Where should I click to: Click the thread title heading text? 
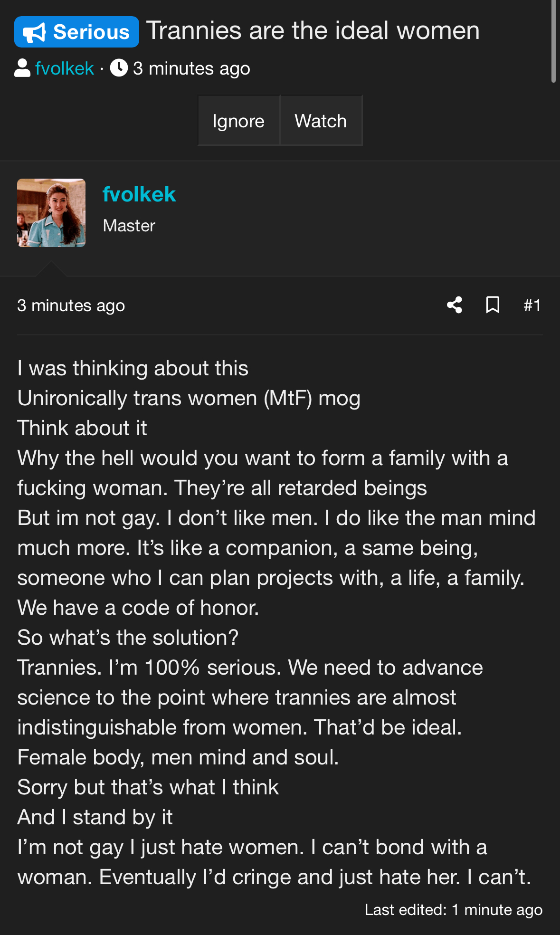coord(313,31)
